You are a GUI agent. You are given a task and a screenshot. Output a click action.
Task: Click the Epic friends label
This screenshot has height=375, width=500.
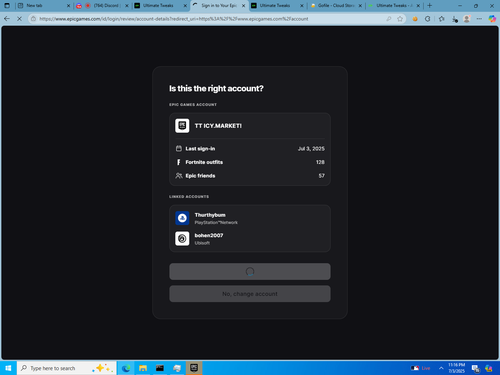(x=200, y=176)
